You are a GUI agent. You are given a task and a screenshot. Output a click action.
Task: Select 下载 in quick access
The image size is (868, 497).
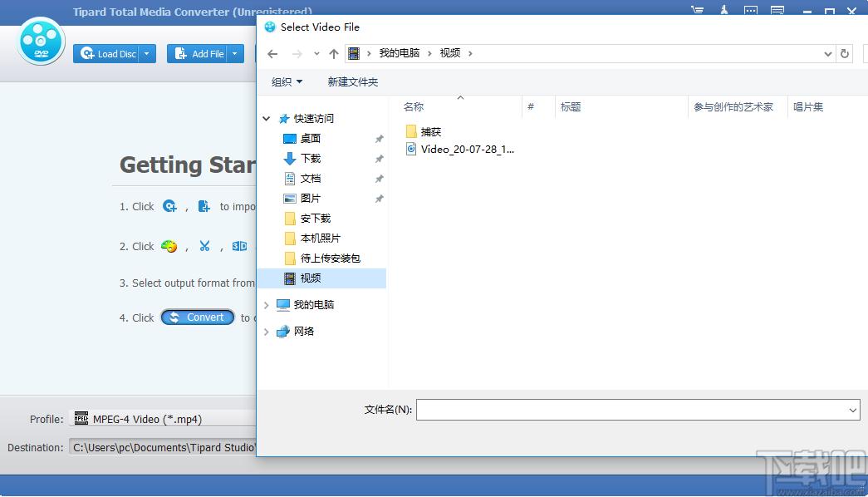coord(310,159)
